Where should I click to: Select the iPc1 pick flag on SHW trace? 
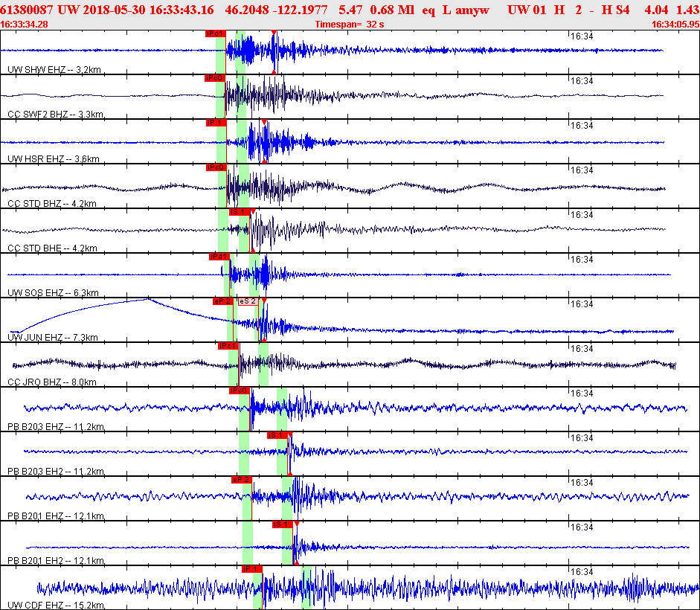pos(215,33)
